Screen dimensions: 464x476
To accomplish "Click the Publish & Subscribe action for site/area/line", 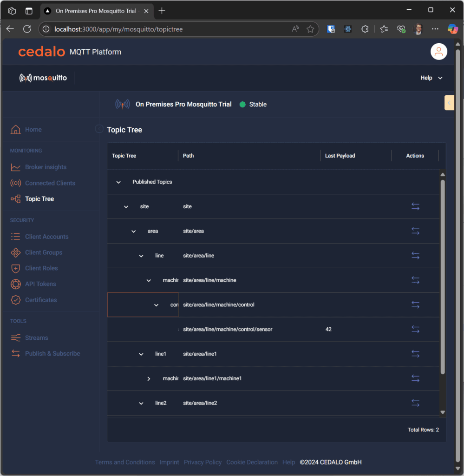I will click(415, 256).
